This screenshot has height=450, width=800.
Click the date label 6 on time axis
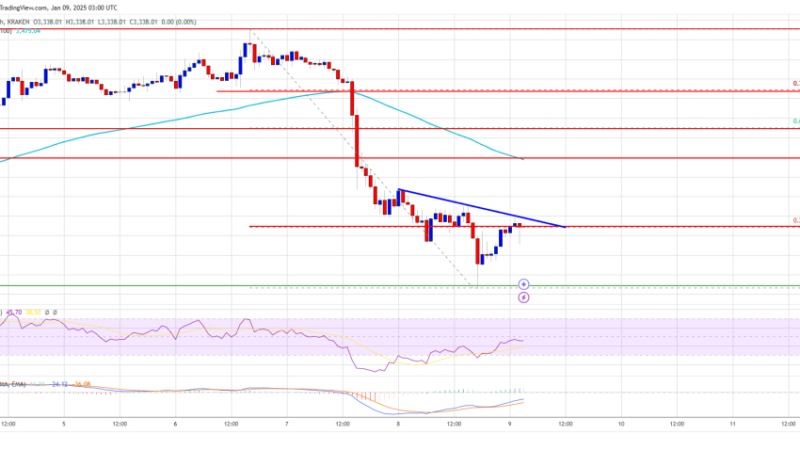[x=176, y=424]
